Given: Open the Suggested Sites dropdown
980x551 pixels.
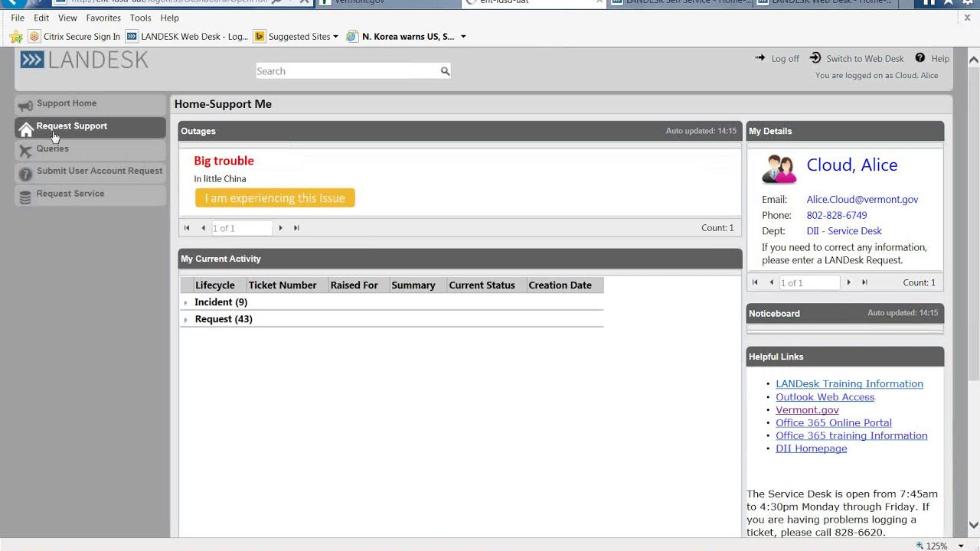Looking at the screenshot, I should (335, 36).
